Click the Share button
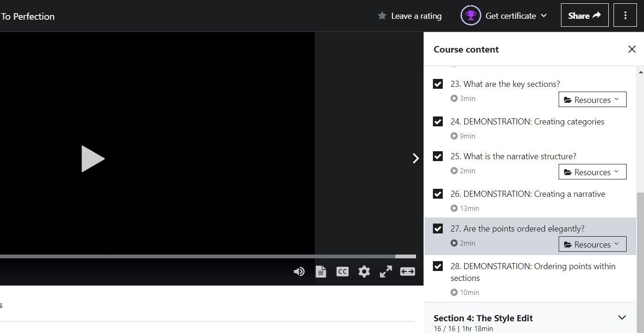Screen dimensions: 644x333 (x=584, y=15)
